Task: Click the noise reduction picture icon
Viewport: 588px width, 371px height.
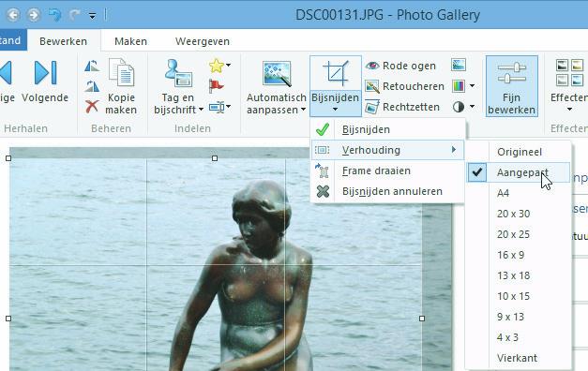Action: click(x=459, y=66)
